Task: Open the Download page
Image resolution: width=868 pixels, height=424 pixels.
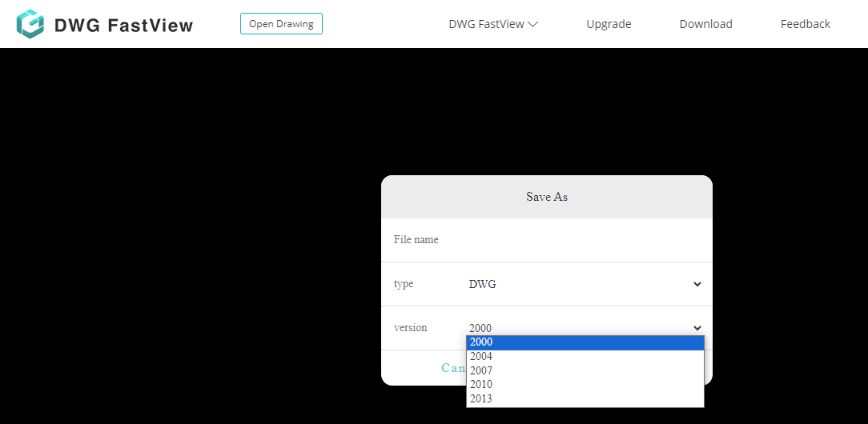Action: 705,24
